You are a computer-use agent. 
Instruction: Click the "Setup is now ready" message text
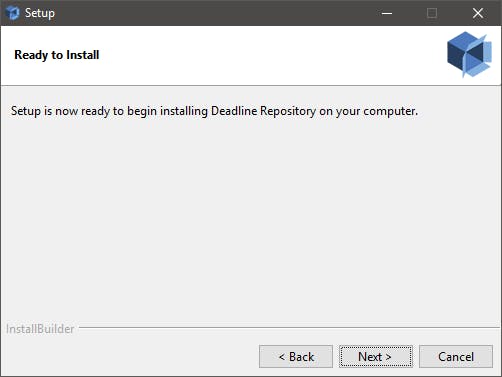click(x=214, y=111)
